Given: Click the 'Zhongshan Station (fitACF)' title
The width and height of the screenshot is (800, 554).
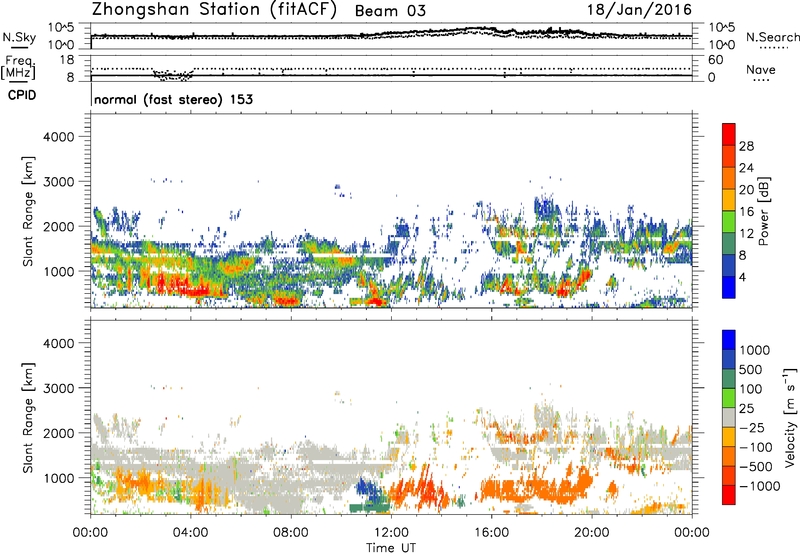Looking at the screenshot, I should (214, 9).
